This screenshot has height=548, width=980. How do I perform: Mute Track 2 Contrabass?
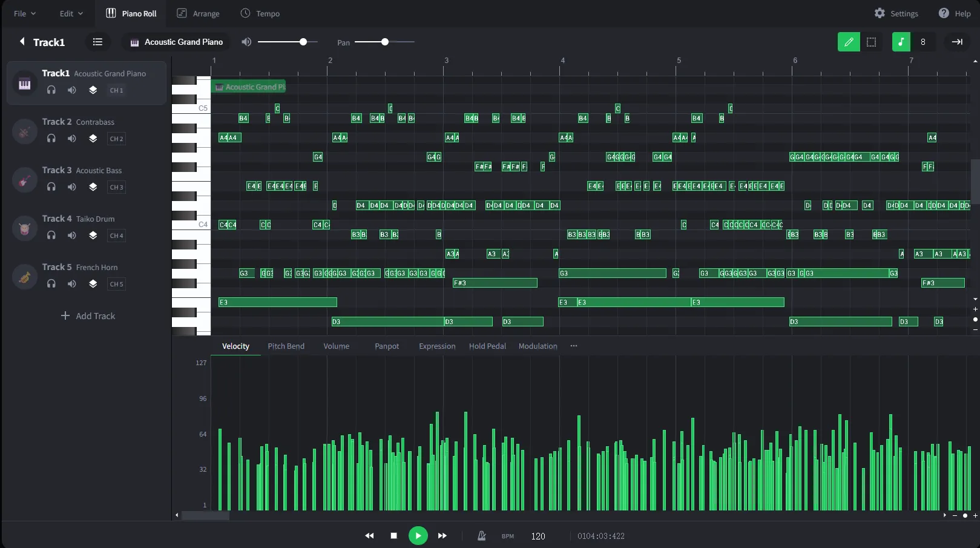coord(72,139)
